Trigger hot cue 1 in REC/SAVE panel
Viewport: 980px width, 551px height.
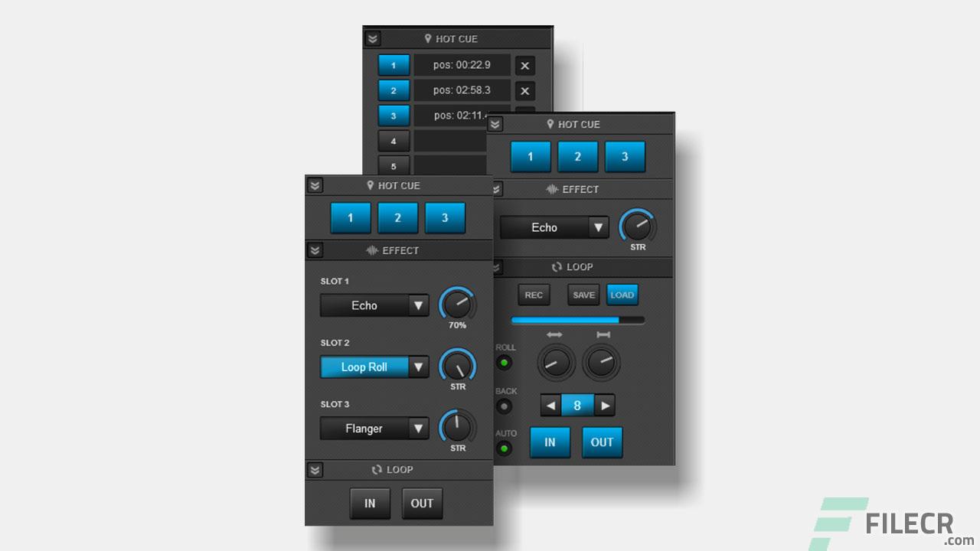pyautogui.click(x=530, y=156)
